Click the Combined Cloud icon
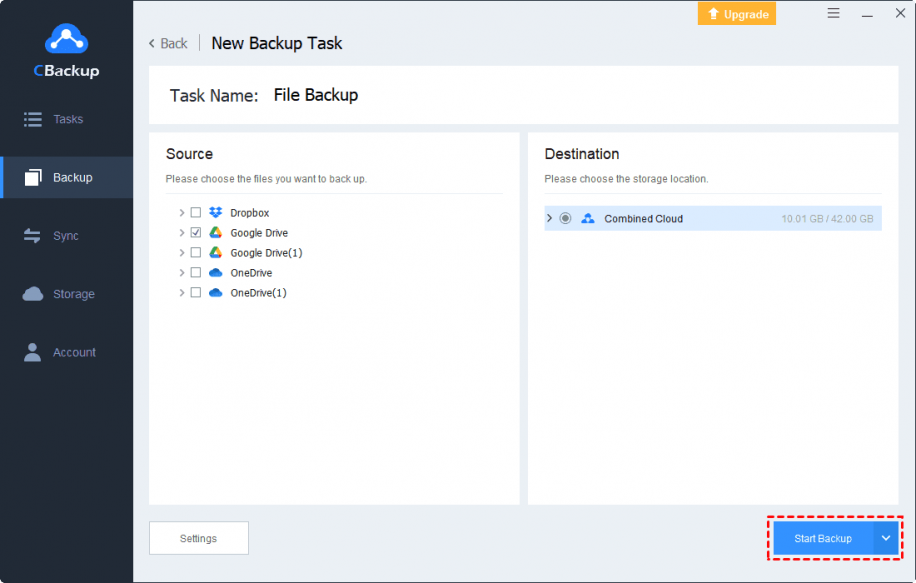916x583 pixels. [x=588, y=219]
